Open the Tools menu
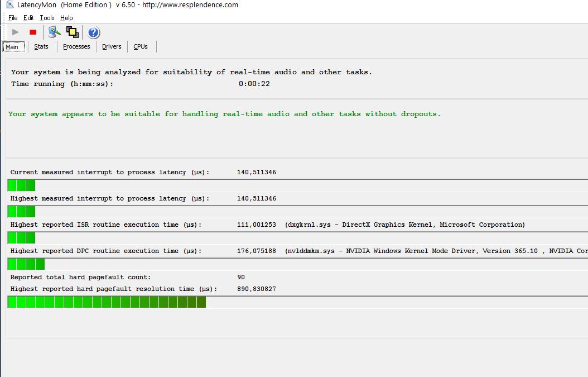The width and height of the screenshot is (588, 377). [x=47, y=18]
